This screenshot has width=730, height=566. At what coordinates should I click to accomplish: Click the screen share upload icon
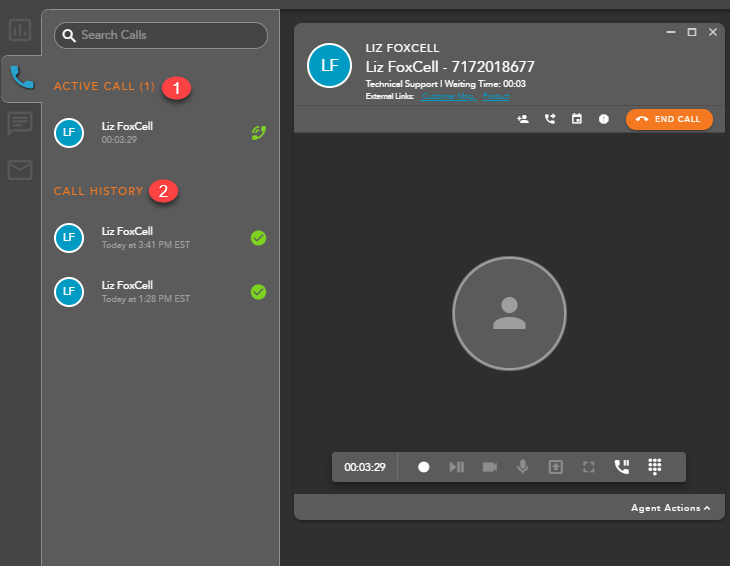pos(555,467)
